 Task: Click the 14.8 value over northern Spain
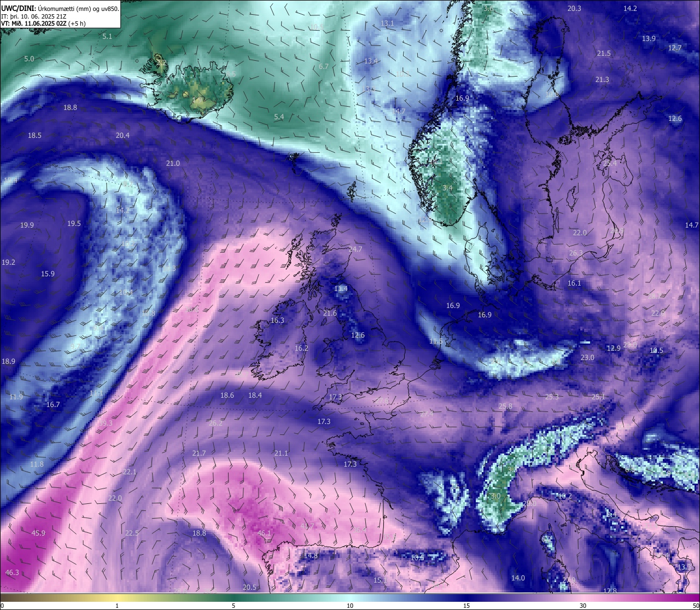coord(311,556)
